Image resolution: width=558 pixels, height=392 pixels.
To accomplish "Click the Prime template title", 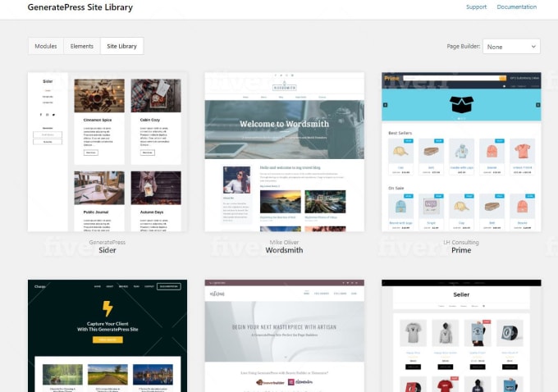I will click(x=461, y=250).
